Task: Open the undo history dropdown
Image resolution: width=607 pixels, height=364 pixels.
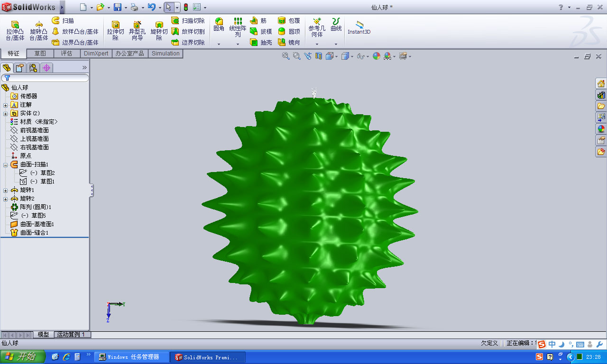Action: (160, 8)
